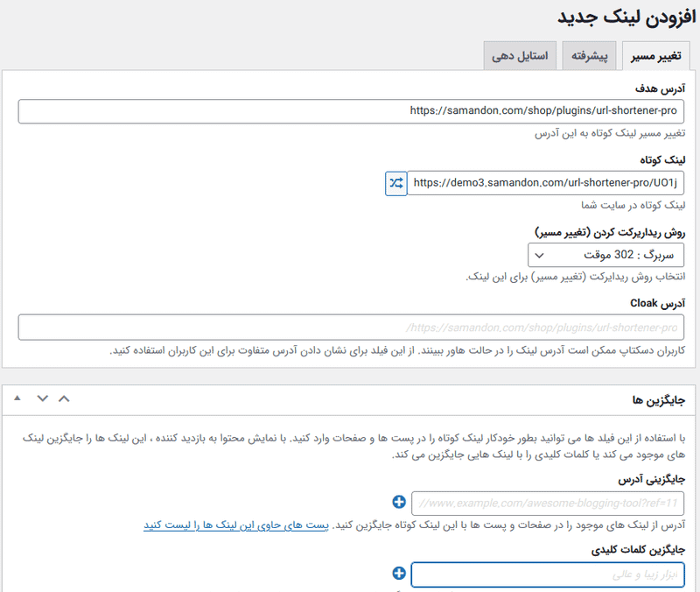Move جایگزین ها panel up with up chevron
Viewport: 700px width, 592px height.
tap(64, 398)
